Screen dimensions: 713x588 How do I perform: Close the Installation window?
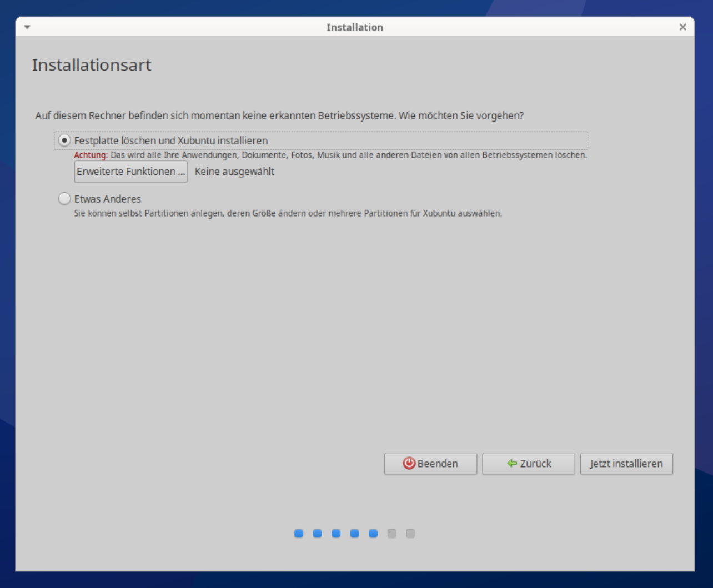coord(682,27)
